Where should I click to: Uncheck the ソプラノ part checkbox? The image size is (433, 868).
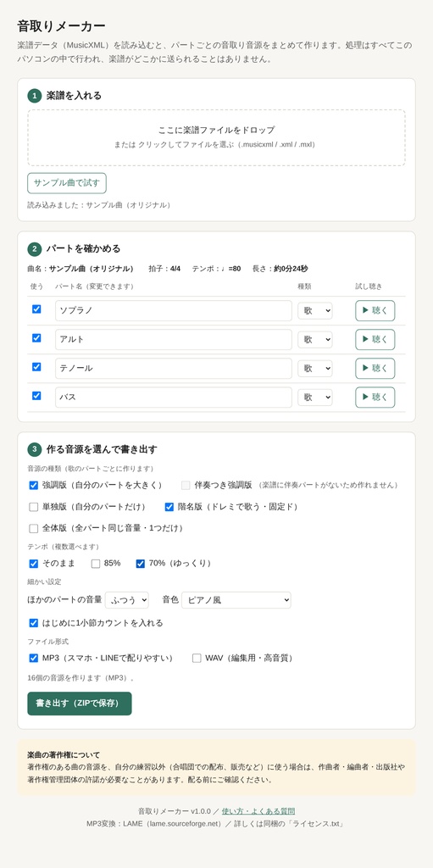pyautogui.click(x=36, y=309)
